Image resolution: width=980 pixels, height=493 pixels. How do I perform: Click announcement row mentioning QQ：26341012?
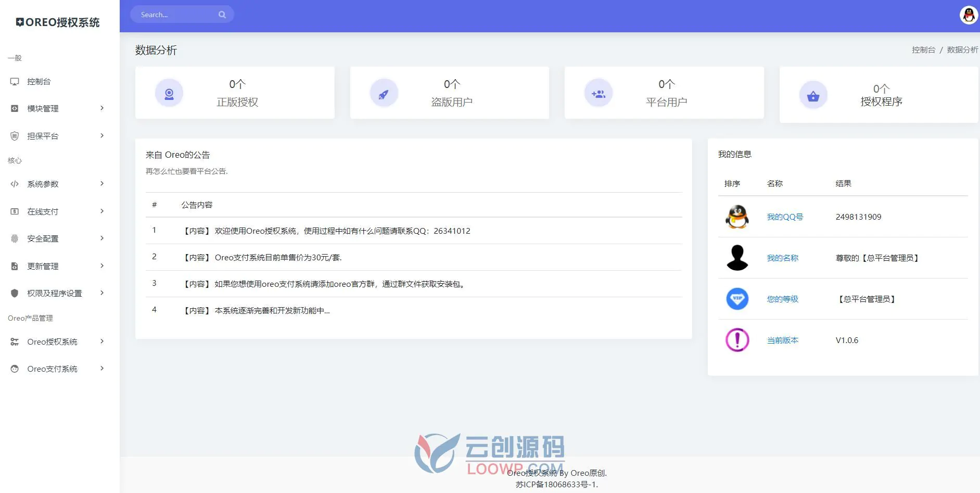[414, 231]
